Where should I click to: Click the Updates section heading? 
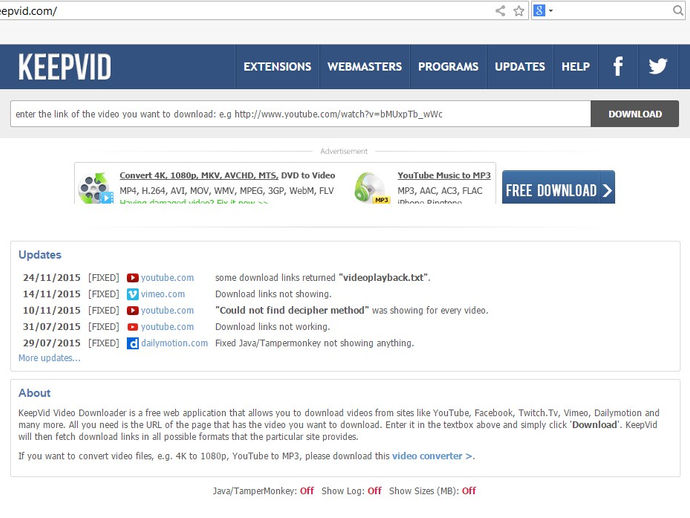click(40, 255)
